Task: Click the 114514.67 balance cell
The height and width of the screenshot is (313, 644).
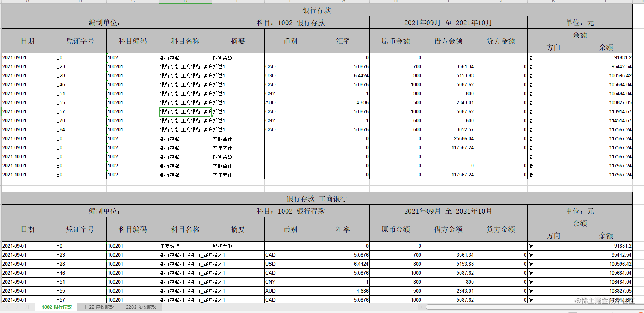Action: pos(606,121)
